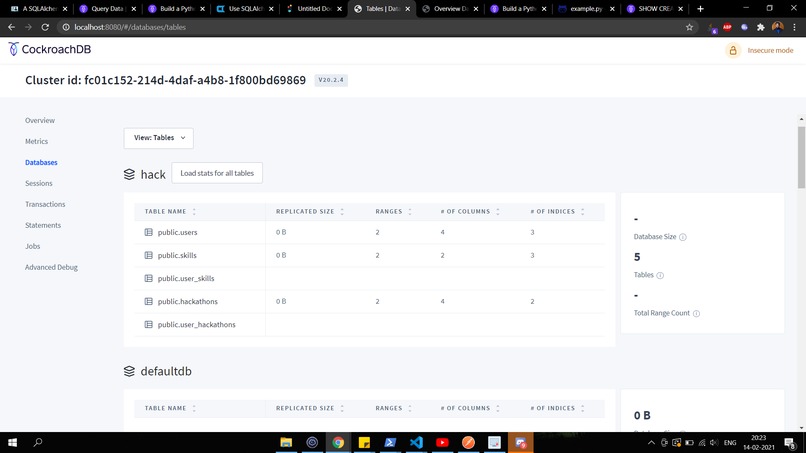Open the browser extensions puzzle icon

[761, 27]
